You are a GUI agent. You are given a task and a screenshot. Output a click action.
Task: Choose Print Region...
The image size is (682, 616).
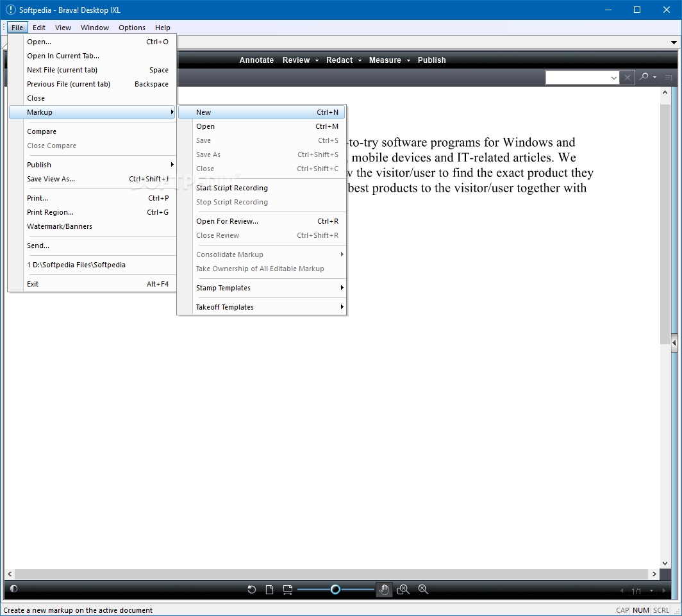point(92,212)
